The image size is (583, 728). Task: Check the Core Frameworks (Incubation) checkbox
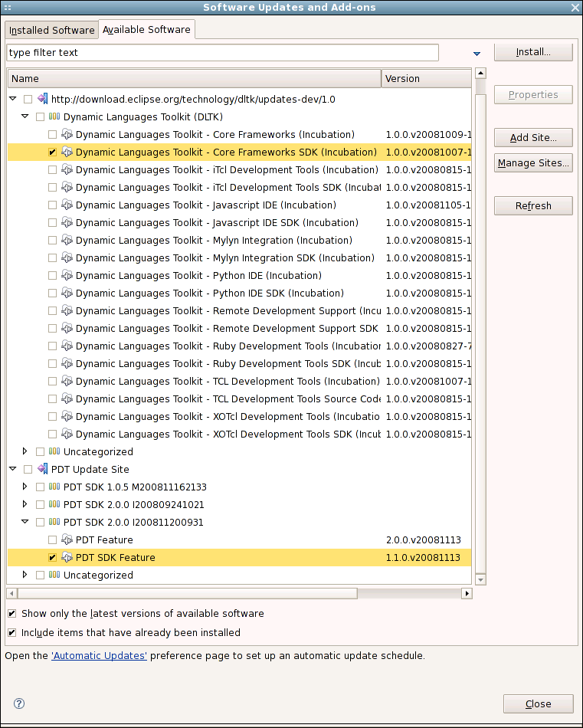point(52,135)
